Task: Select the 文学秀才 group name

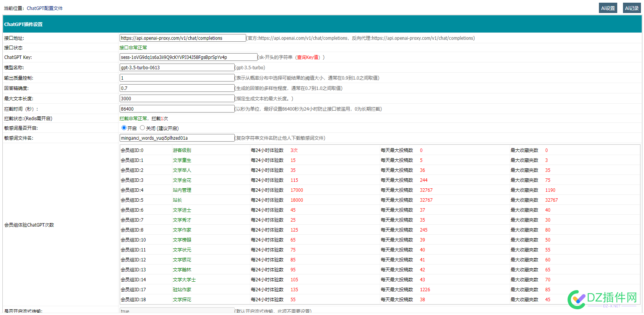Action: click(182, 220)
